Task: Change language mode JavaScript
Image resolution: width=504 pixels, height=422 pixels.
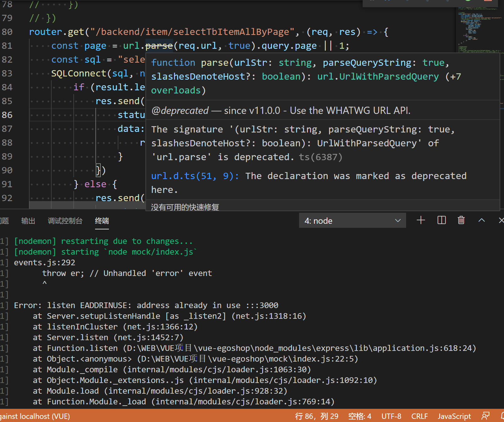Action: pyautogui.click(x=454, y=416)
